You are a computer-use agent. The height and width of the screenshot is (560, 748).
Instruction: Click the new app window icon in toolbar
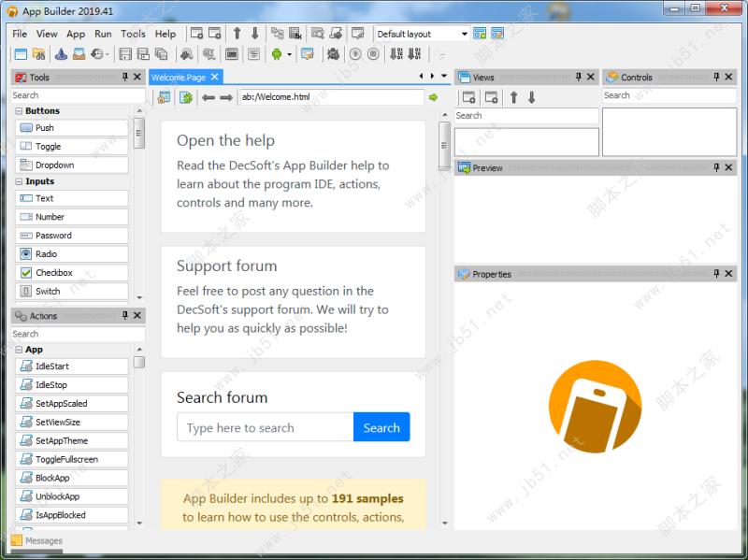point(21,54)
